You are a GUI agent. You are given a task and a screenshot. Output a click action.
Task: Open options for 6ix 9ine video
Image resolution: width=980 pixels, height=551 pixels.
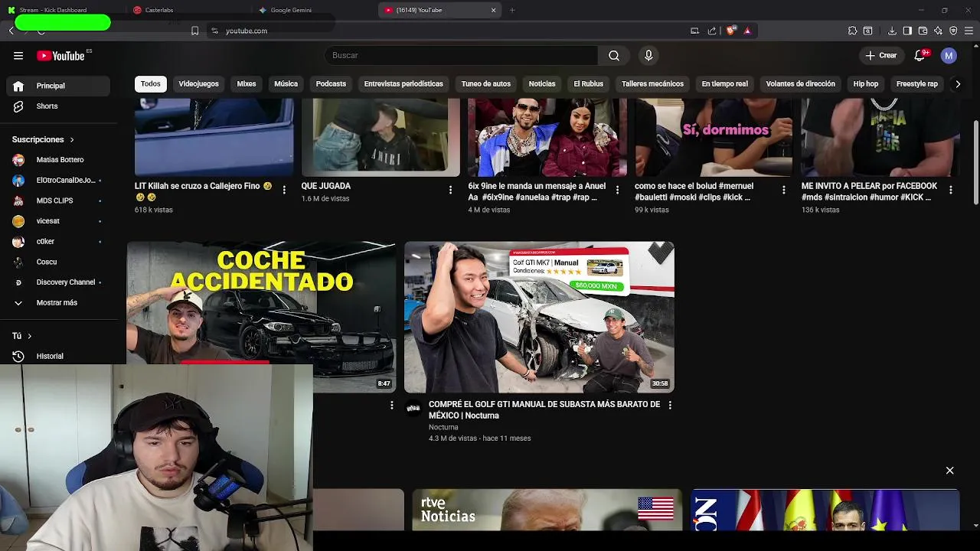click(617, 190)
